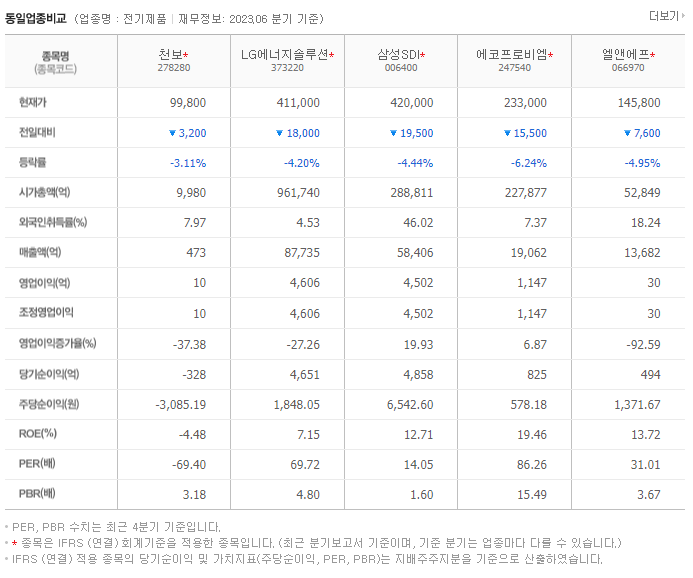
Task: Click down arrow beside 15,500
Action: (507, 133)
